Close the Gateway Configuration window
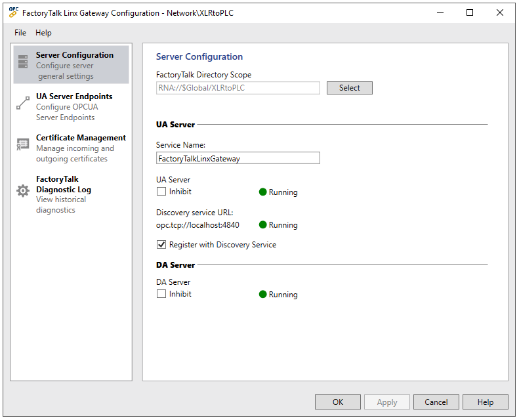Viewport: 519px width, 420px height. [500, 12]
